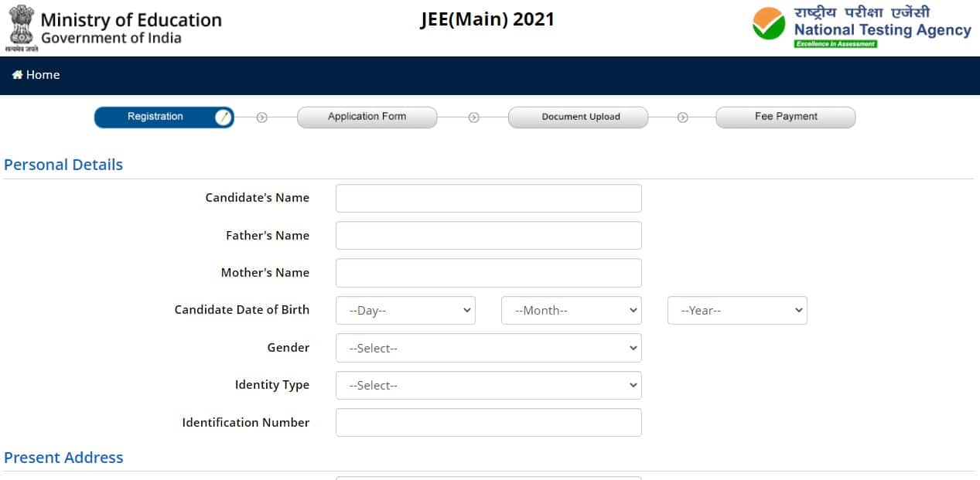Click the Home link text
Screen dimensions: 980x480
(43, 75)
